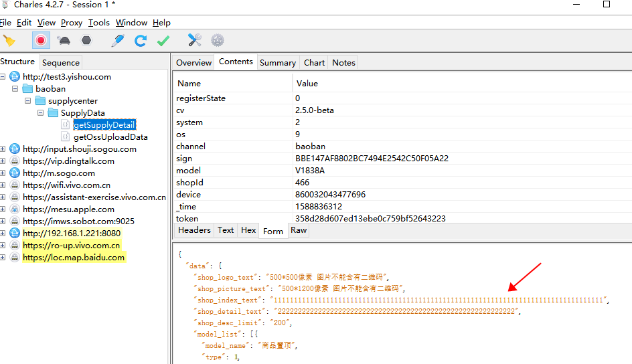632x364 pixels.
Task: Open the Edit menu
Action: 24,23
